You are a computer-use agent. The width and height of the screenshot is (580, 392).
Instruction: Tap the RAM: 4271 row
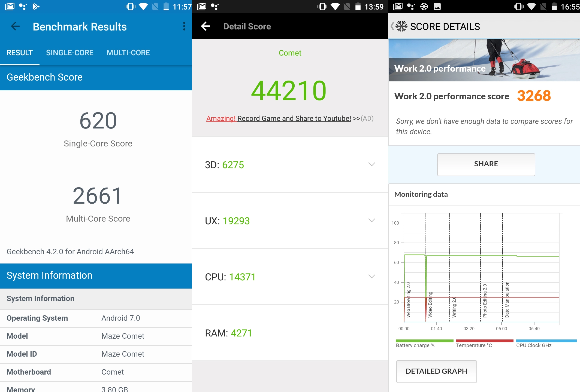pyautogui.click(x=290, y=333)
